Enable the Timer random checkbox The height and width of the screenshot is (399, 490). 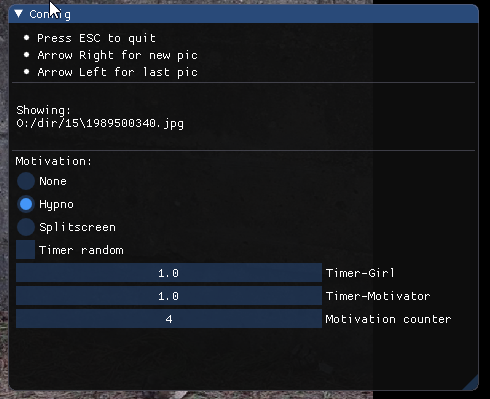26,250
